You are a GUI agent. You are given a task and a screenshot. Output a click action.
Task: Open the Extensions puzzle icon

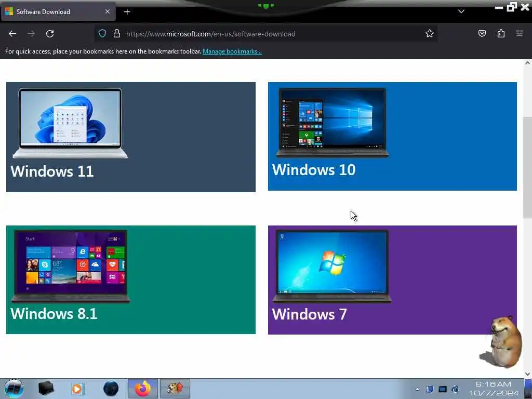click(501, 33)
